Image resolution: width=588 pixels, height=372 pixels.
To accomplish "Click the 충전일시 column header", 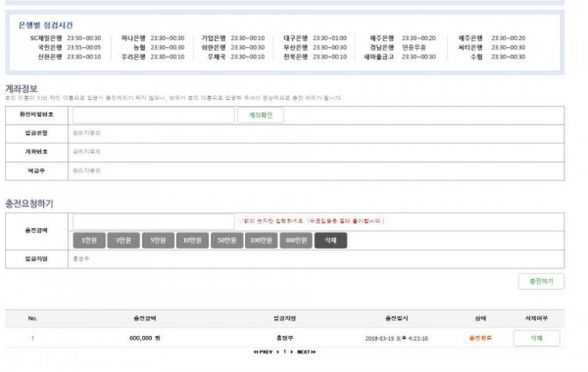I will tap(396, 318).
